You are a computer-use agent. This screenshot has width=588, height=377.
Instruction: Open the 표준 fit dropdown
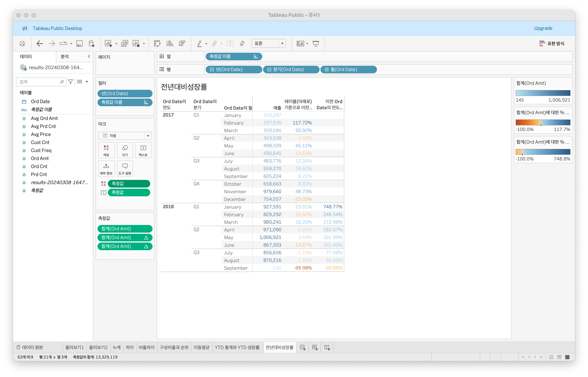(282, 44)
